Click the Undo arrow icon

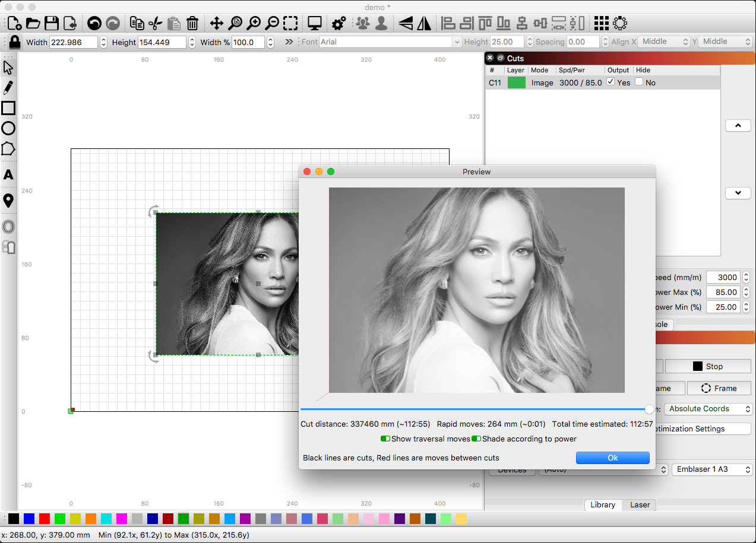(94, 24)
